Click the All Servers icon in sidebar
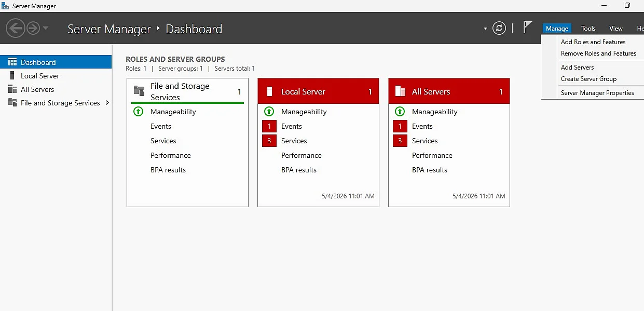The image size is (644, 311). point(12,89)
